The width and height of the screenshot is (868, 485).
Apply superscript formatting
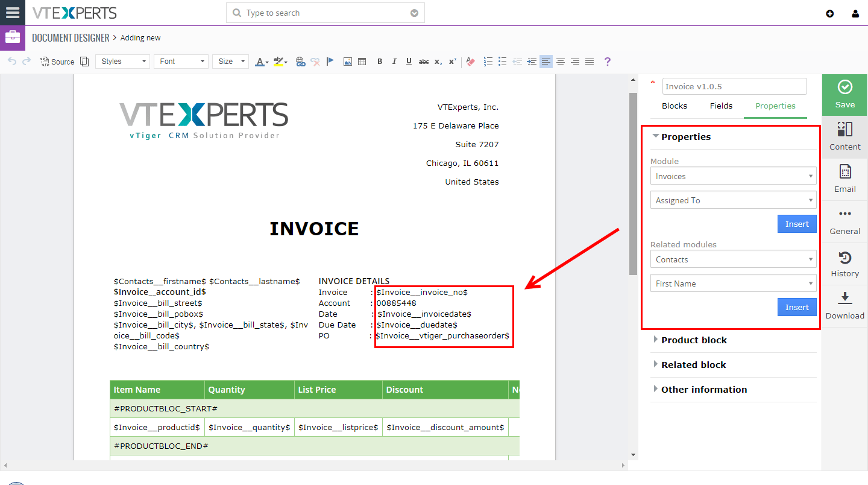452,61
